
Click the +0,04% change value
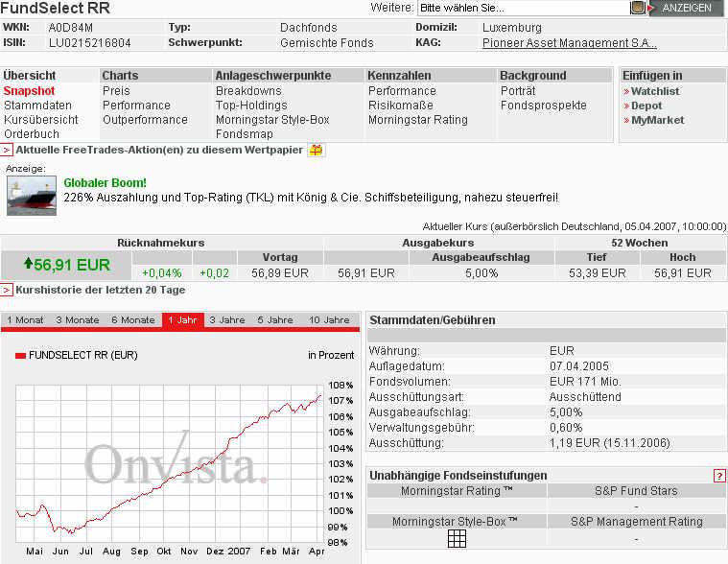click(161, 273)
